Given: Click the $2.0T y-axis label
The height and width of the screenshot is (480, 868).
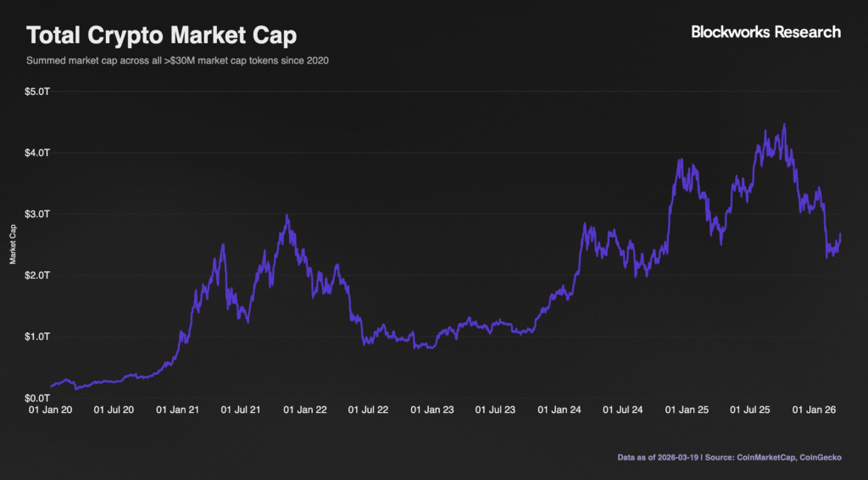Looking at the screenshot, I should pos(39,275).
